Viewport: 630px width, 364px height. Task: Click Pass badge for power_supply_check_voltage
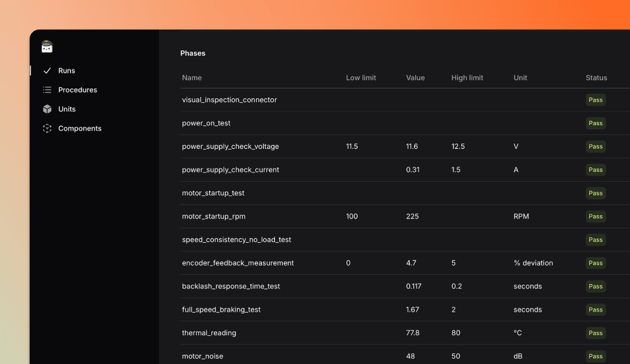[595, 147]
